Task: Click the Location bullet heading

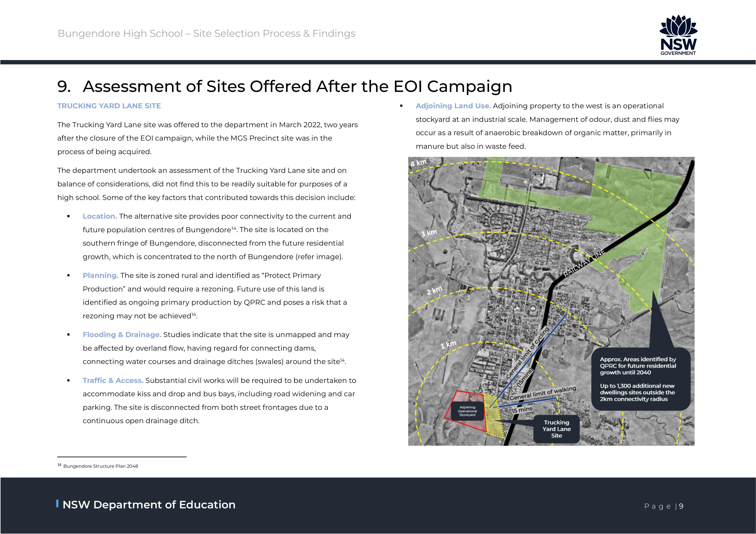Action: (x=100, y=216)
